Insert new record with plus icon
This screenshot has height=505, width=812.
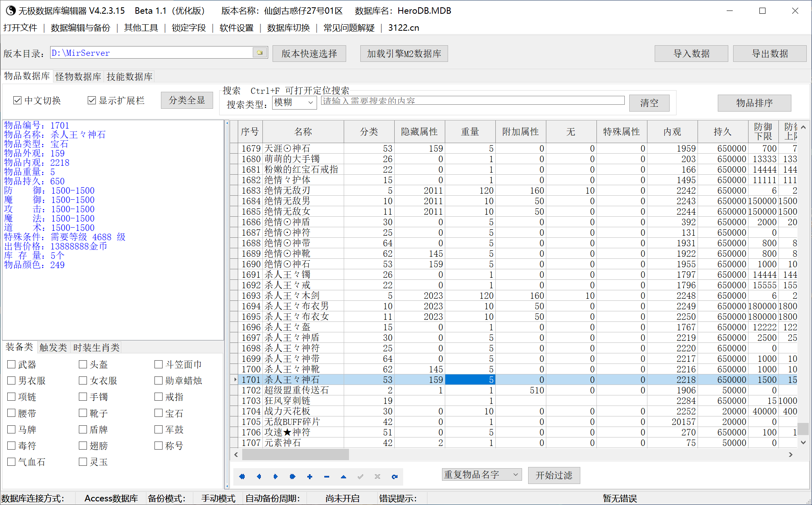[310, 477]
